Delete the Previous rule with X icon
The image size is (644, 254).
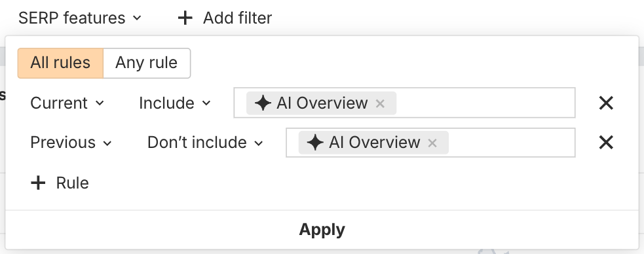(x=606, y=143)
